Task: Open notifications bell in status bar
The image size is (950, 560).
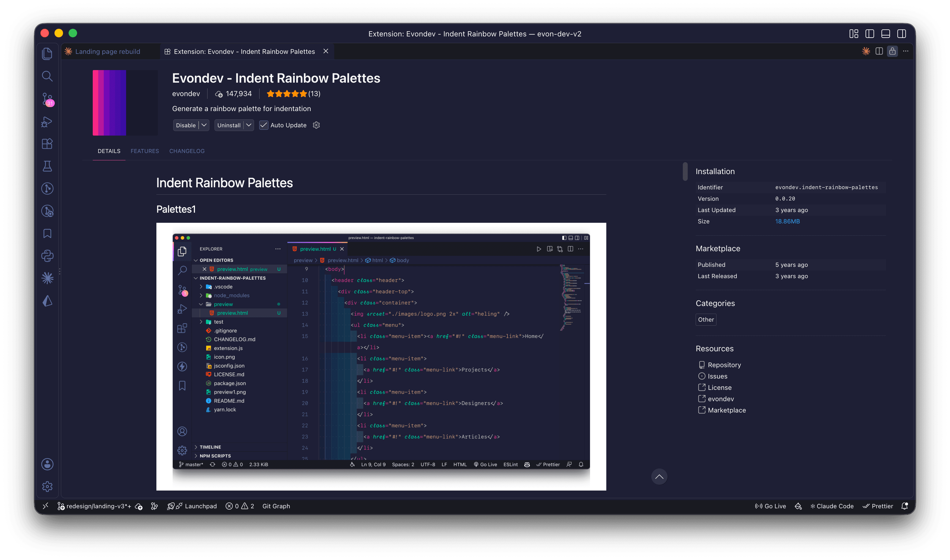Action: pyautogui.click(x=904, y=506)
